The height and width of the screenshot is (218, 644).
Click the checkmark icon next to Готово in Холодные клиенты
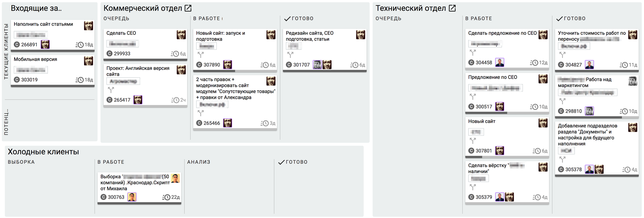click(x=281, y=162)
